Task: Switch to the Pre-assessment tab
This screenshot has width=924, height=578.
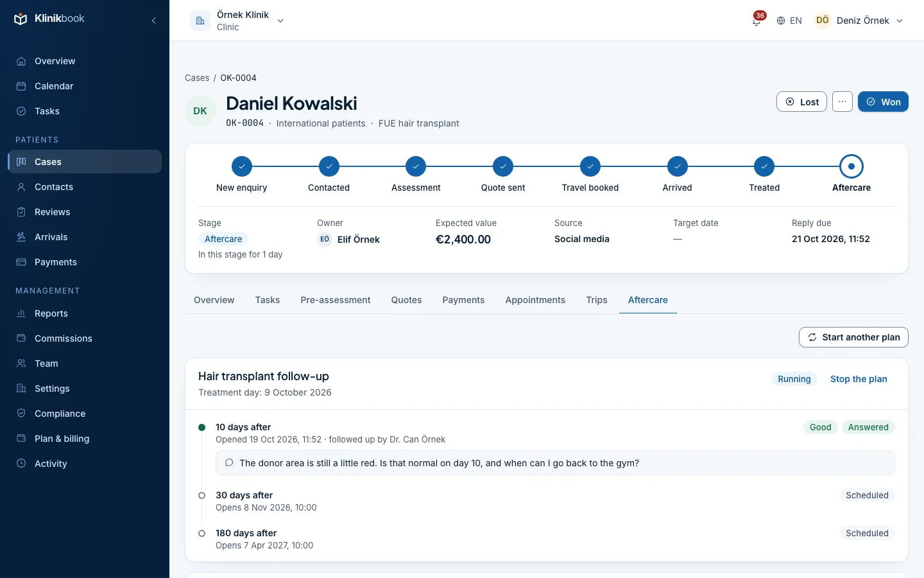Action: click(x=336, y=300)
